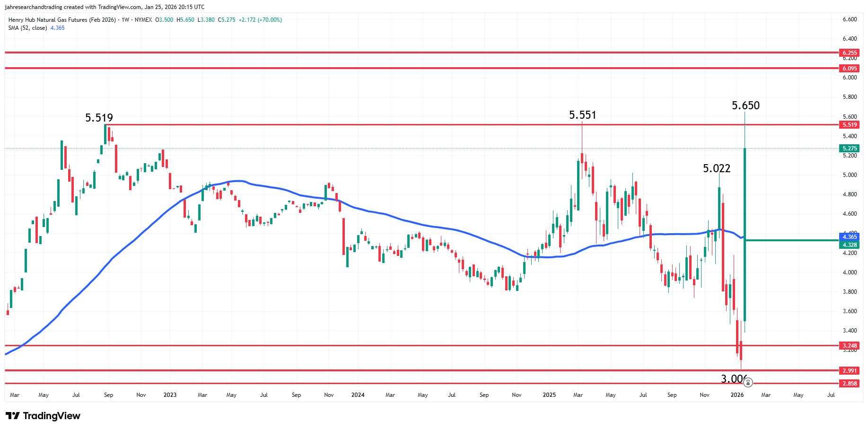Select the SMA (52, close) indicator label
Viewport: 868px width, 430px height.
27,28
